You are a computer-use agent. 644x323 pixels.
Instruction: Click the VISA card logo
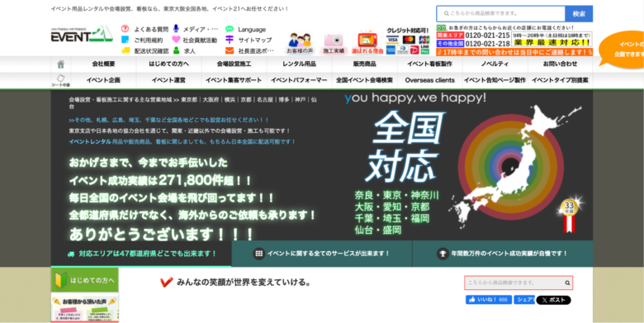pyautogui.click(x=393, y=40)
